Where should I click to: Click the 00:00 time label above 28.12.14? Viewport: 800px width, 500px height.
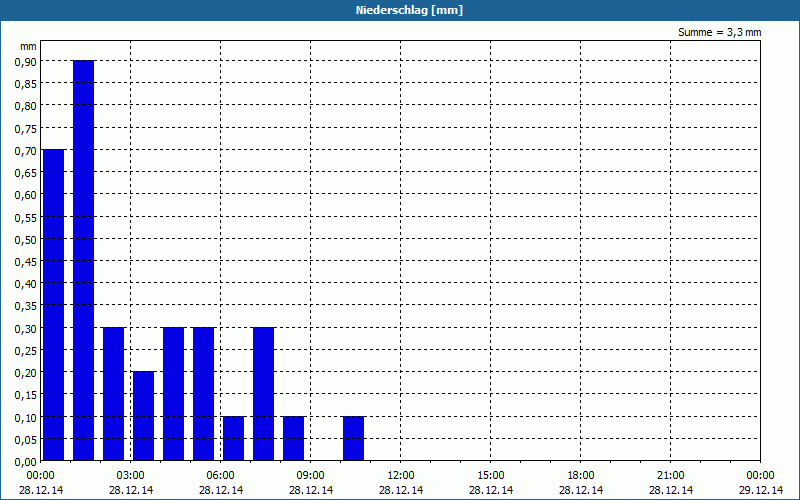(x=40, y=476)
